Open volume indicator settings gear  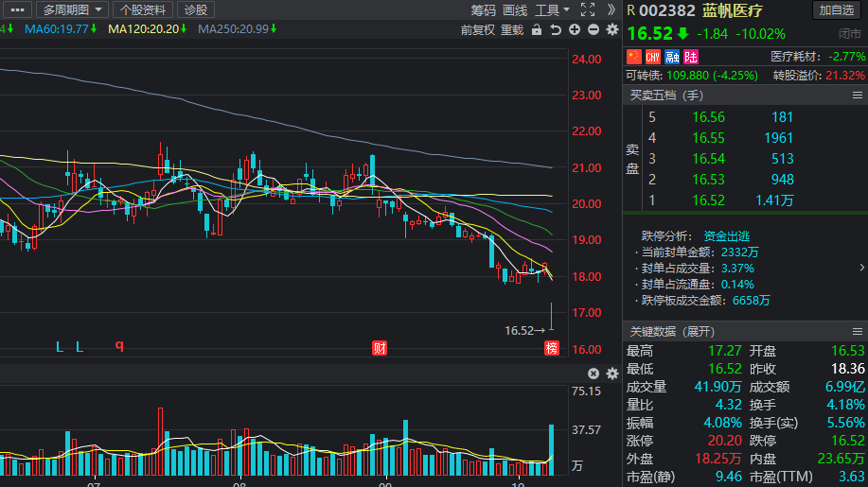coord(612,374)
